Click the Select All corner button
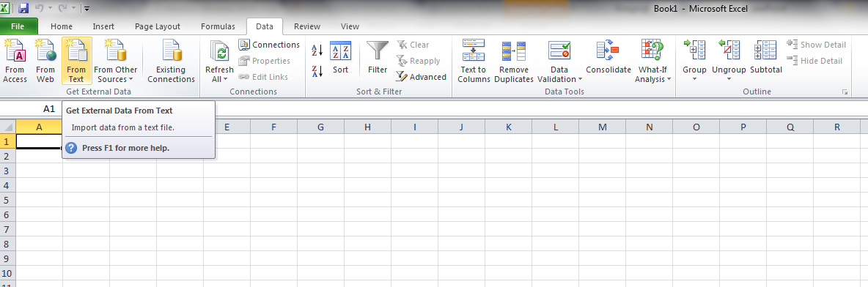The width and height of the screenshot is (868, 287). pyautogui.click(x=8, y=127)
